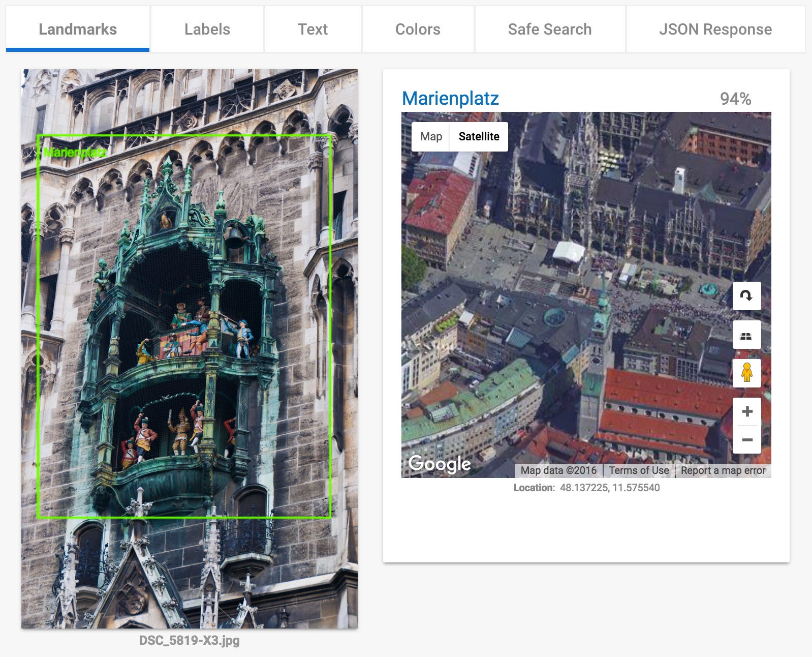The width and height of the screenshot is (812, 657).
Task: Select the yellow Street View pegman
Action: (746, 373)
